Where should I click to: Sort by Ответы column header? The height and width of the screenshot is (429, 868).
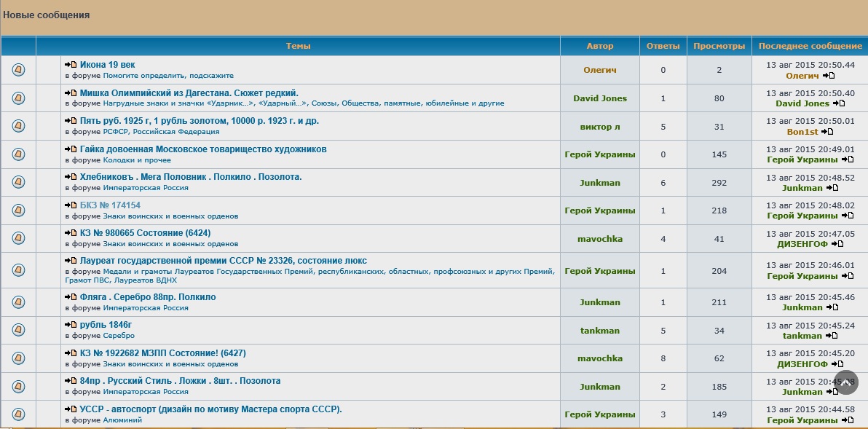point(663,46)
